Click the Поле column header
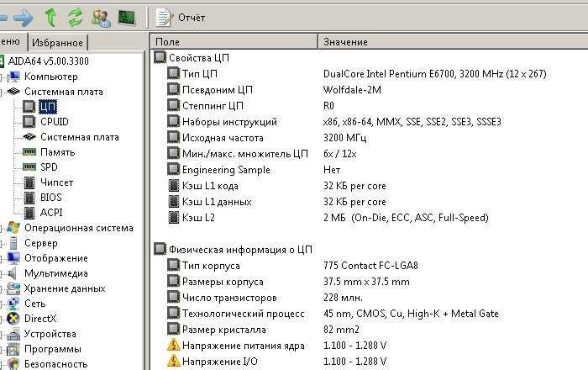Viewport: 588px width, 370px height. tap(234, 42)
